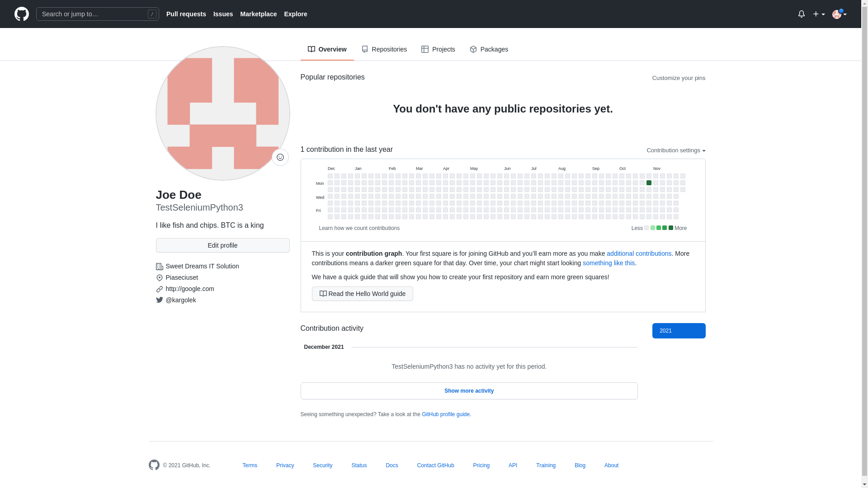This screenshot has height=488, width=868.
Task: Set status with the smiley icon
Action: coord(280,157)
